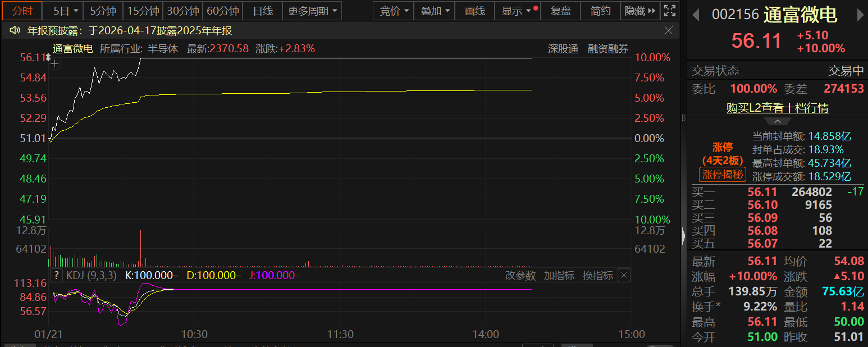The width and height of the screenshot is (868, 347).
Task: Click the 隐藏 hide panel button
Action: [x=639, y=11]
